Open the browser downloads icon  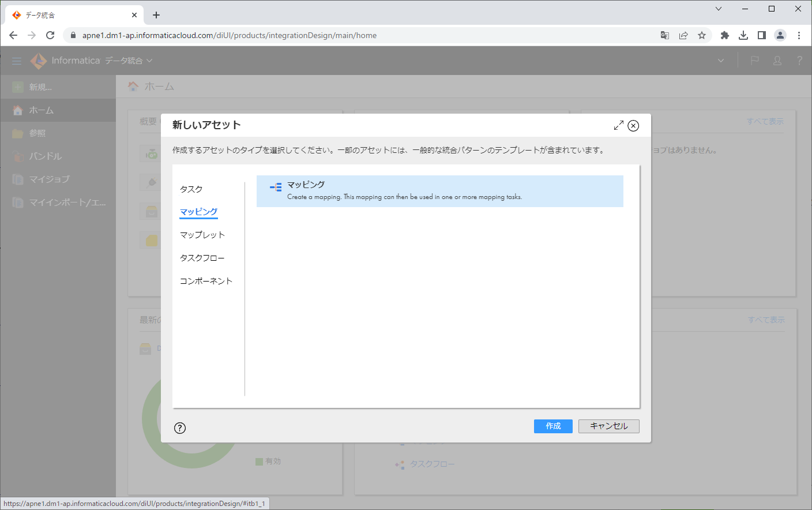pos(743,35)
